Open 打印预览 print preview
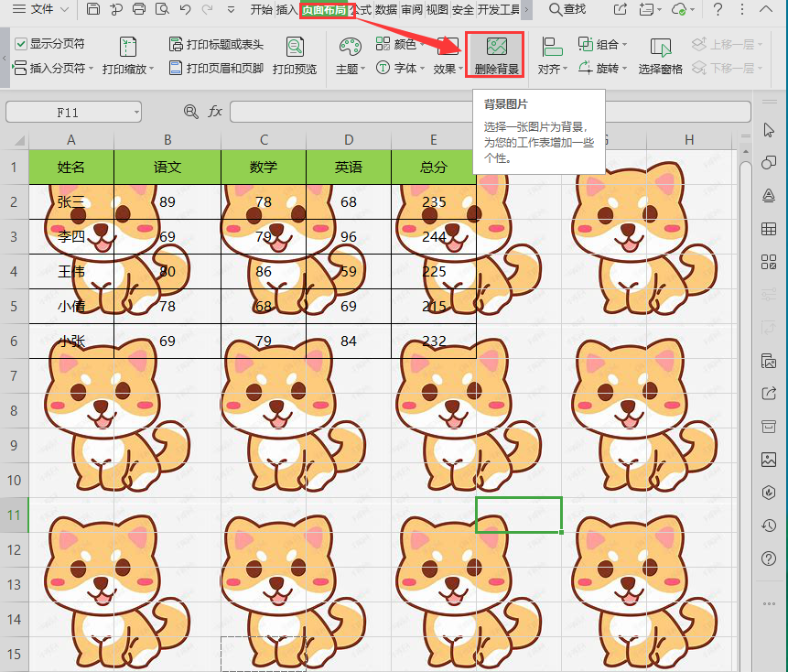This screenshot has width=788, height=672. 295,56
